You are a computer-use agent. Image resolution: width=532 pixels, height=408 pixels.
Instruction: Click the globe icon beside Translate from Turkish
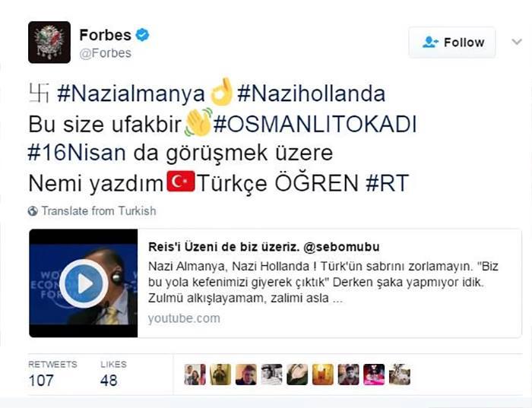coord(33,211)
